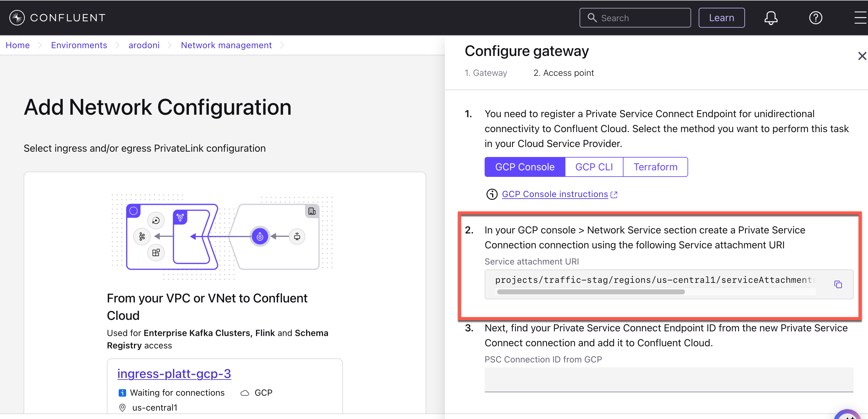Go to step 1 Gateway

tap(486, 73)
